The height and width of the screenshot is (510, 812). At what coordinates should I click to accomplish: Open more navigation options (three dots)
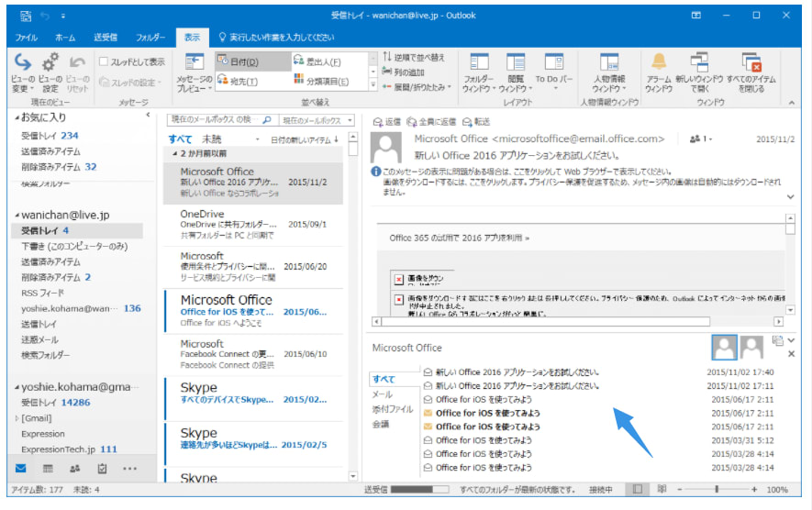[x=130, y=469]
